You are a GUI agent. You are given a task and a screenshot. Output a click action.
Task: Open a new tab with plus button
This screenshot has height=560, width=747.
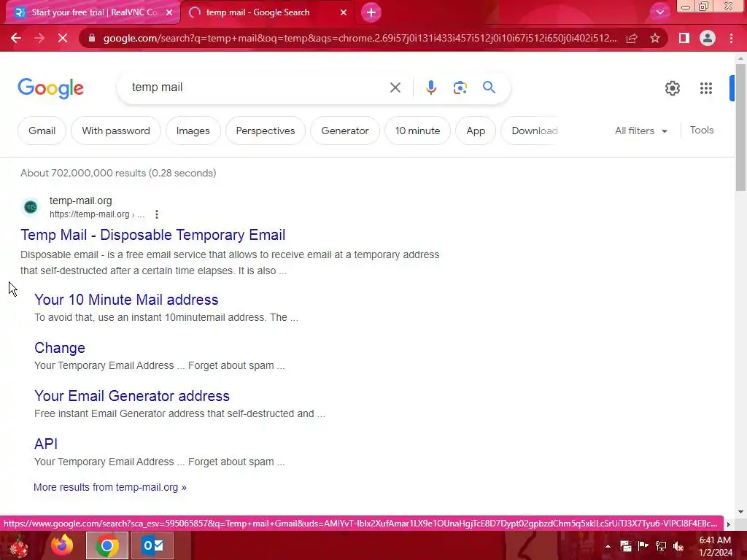click(x=371, y=12)
